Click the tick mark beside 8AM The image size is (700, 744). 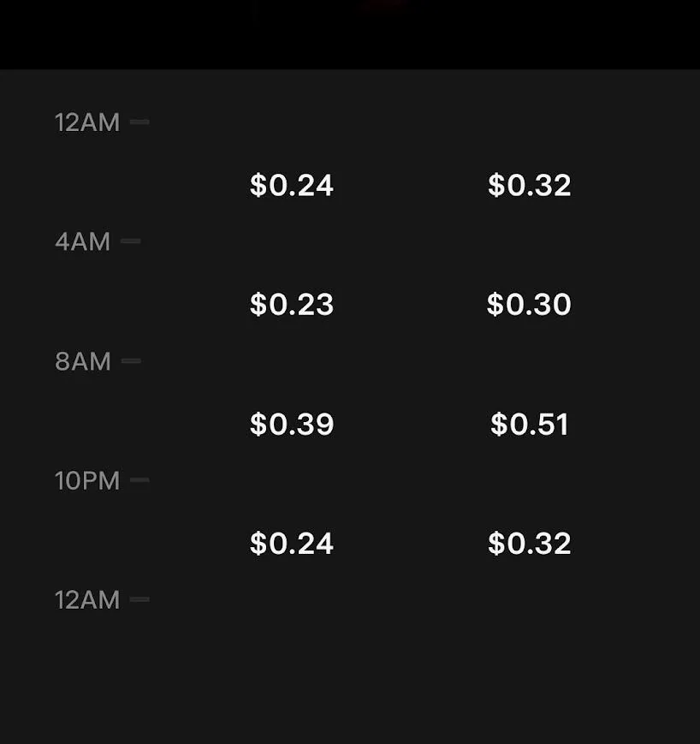(131, 361)
